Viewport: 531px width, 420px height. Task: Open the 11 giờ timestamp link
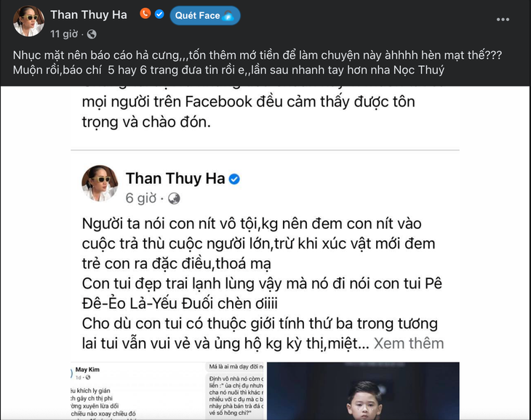point(64,34)
